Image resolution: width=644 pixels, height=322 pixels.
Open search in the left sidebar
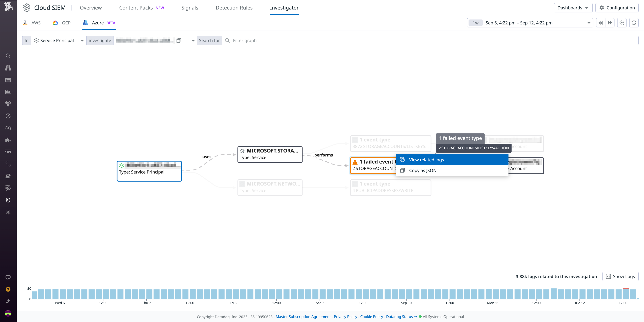tap(8, 56)
